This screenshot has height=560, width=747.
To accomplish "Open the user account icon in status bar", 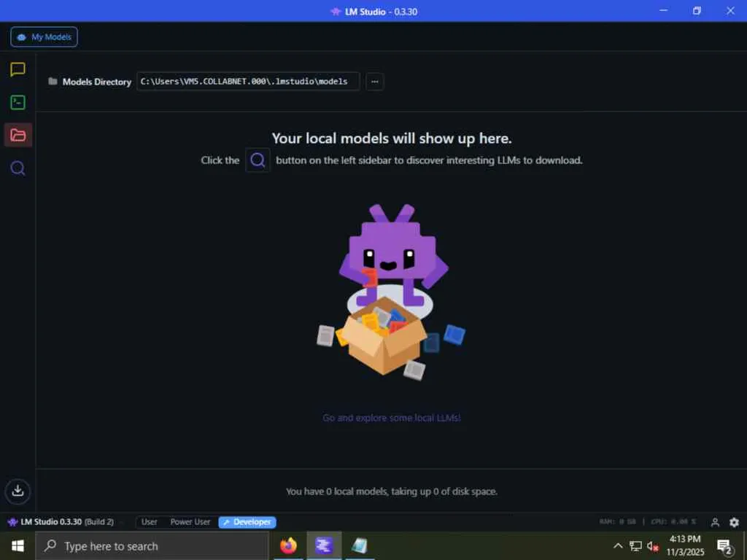I will coord(715,522).
